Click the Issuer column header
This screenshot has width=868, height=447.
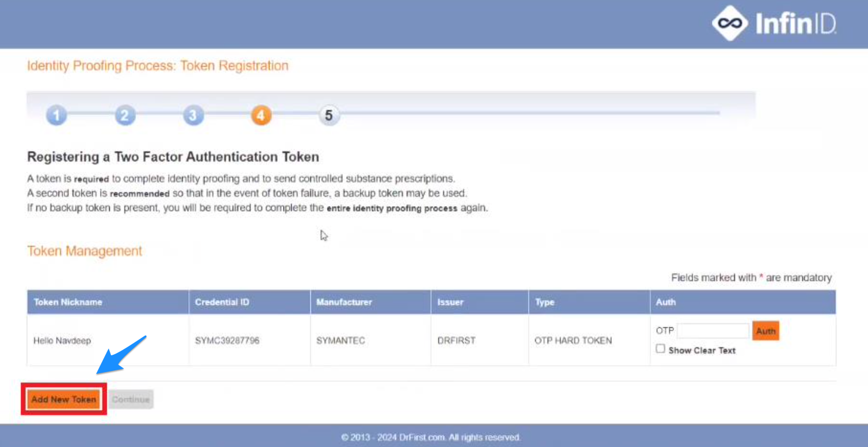(451, 302)
